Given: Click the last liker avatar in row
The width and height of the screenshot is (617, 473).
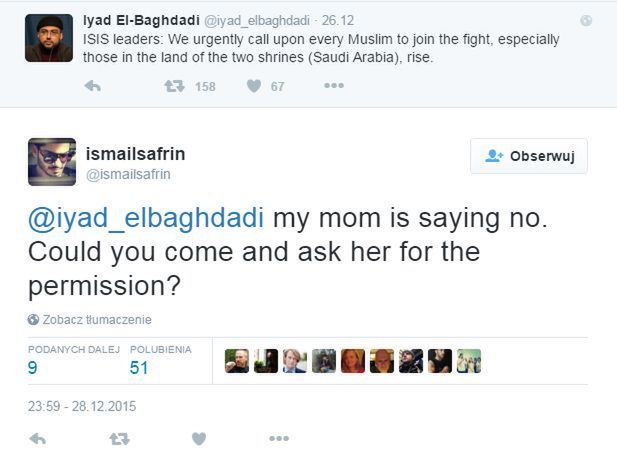Looking at the screenshot, I should 469,361.
